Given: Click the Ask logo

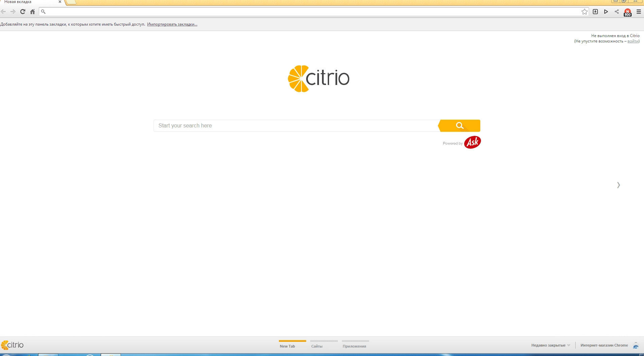Looking at the screenshot, I should tap(472, 142).
